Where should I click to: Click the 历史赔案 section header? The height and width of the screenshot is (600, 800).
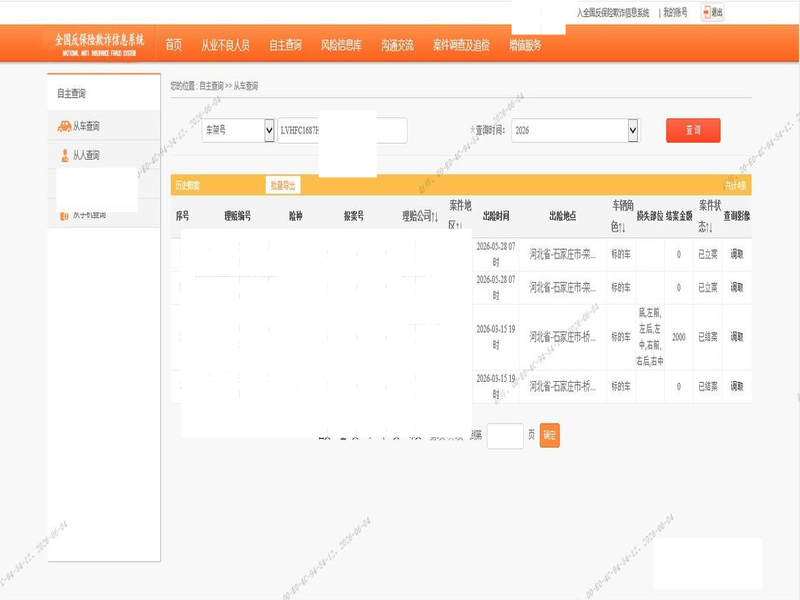pyautogui.click(x=188, y=185)
